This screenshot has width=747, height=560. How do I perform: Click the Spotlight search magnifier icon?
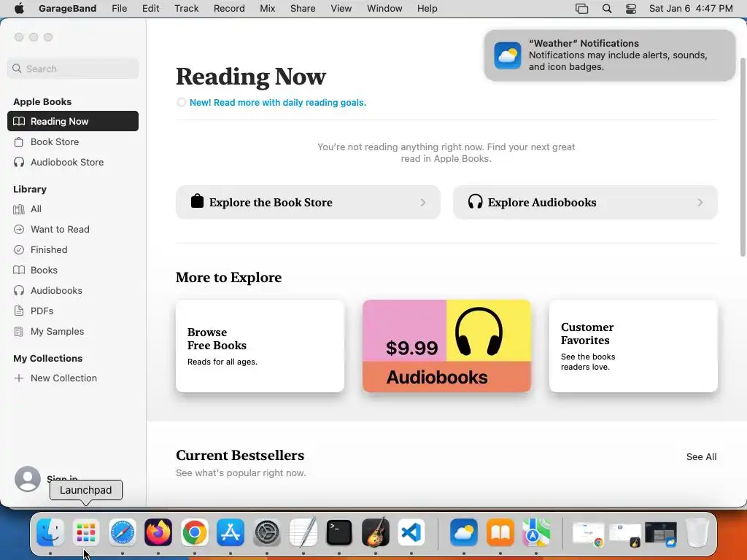607,9
